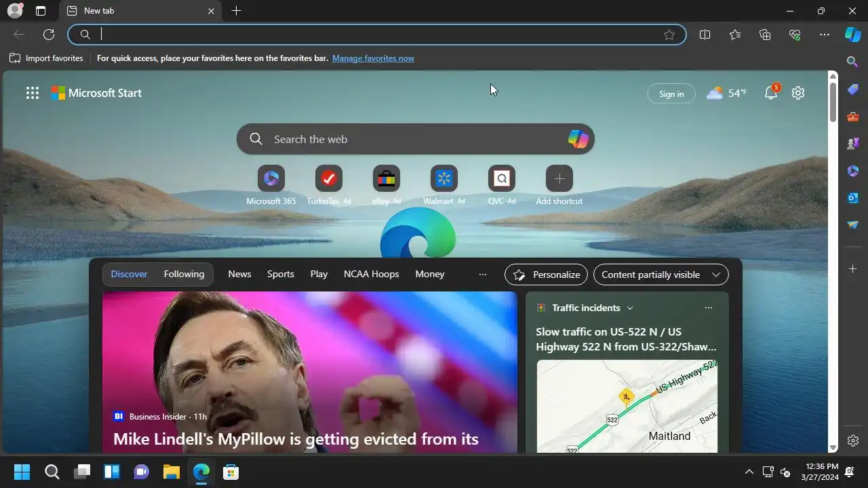The height and width of the screenshot is (488, 868).
Task: Open the Microsoft Start app launcher grid
Action: (x=32, y=94)
